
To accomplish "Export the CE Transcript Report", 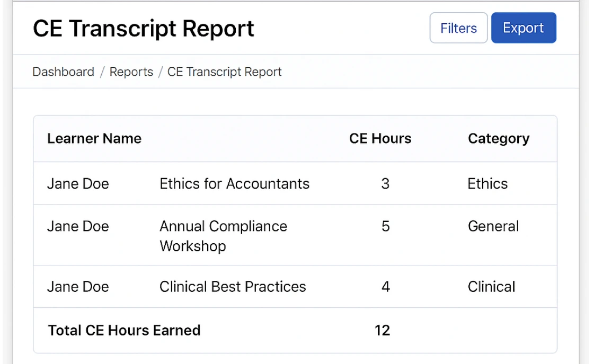I will click(x=524, y=28).
